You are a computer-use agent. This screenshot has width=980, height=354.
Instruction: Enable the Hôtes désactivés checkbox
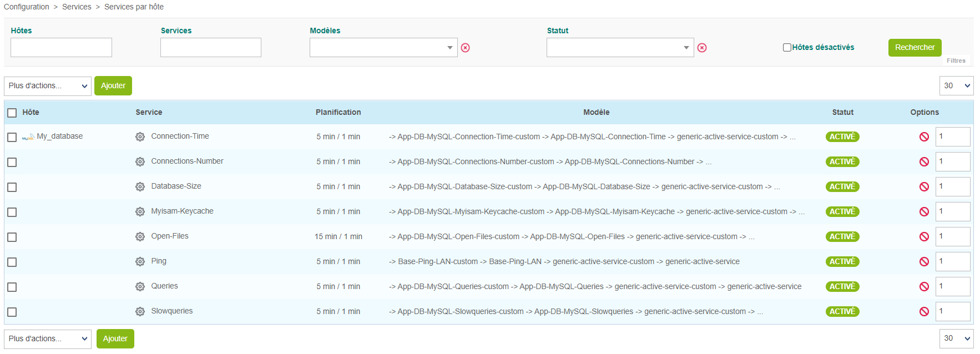[787, 48]
